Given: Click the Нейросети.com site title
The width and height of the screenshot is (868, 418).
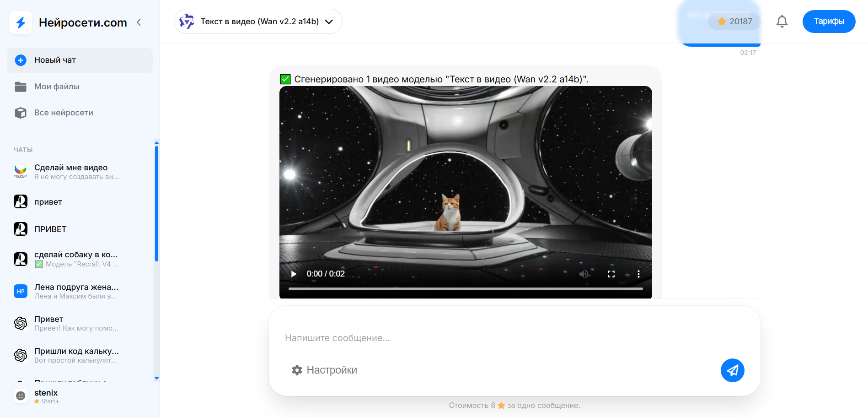Looking at the screenshot, I should click(83, 22).
